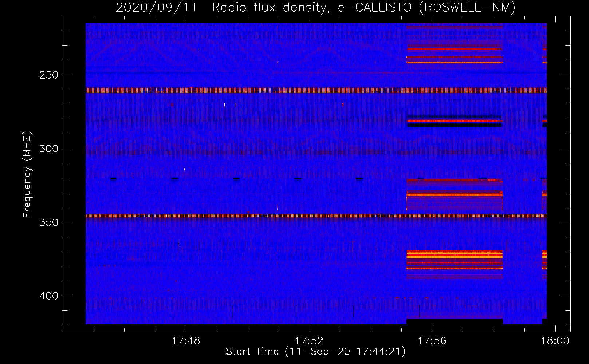Click the plot title containing "e-CALLISTO (ROSWELL-NM)"
The width and height of the screenshot is (589, 364).
pyautogui.click(x=316, y=7)
